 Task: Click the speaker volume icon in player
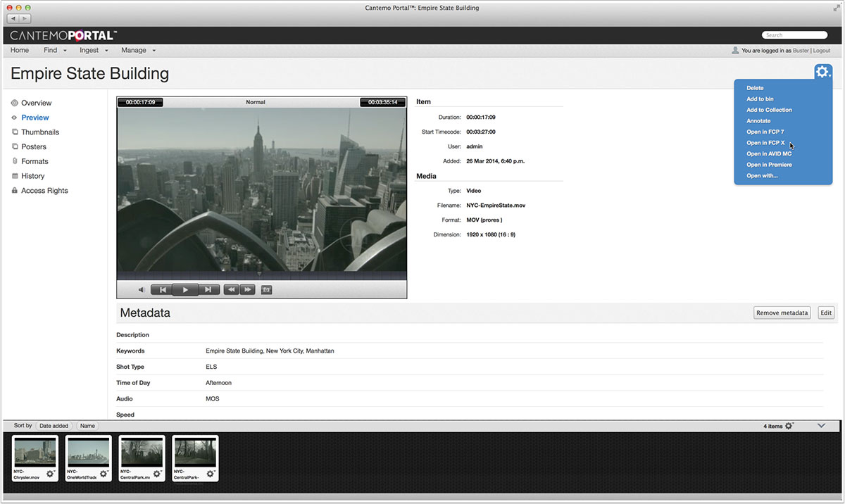pos(142,289)
